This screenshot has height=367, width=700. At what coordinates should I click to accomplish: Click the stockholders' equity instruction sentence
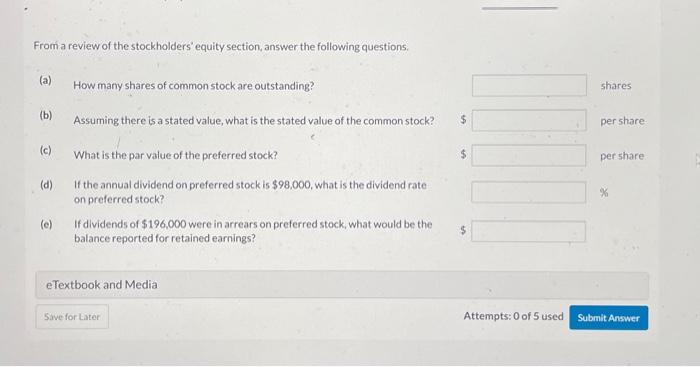coord(221,46)
